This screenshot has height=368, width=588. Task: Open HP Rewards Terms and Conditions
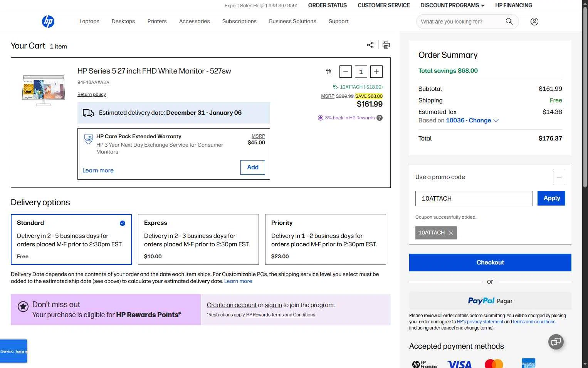tap(281, 315)
